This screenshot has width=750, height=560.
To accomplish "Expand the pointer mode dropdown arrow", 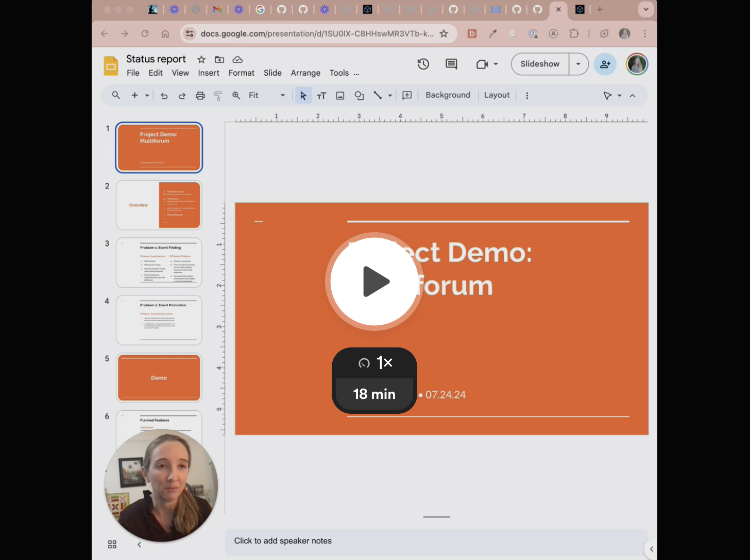I will pos(620,95).
